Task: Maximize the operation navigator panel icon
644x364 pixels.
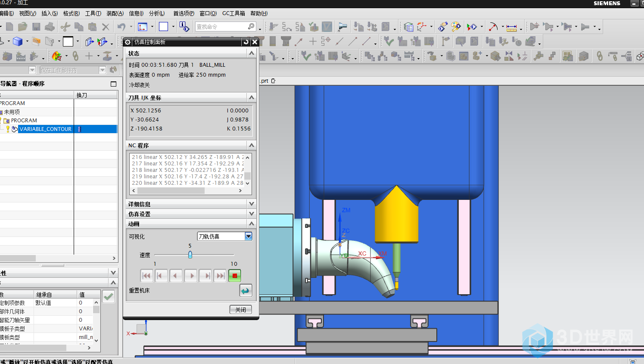Action: (x=113, y=84)
